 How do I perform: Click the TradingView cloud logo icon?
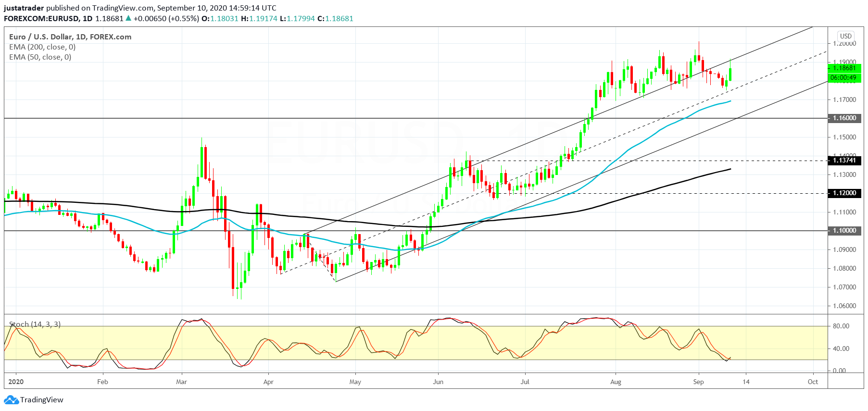(11, 399)
